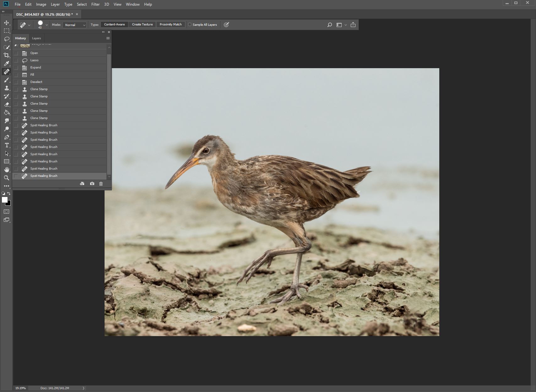Create new snapshot with camera icon
The image size is (536, 392).
[92, 184]
